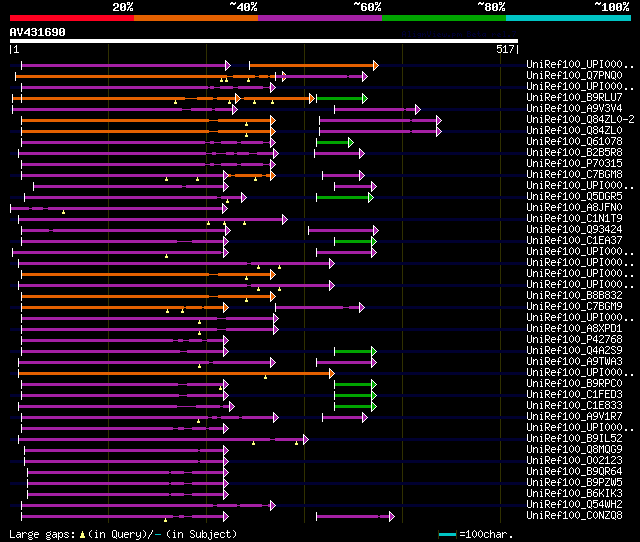The image size is (640, 542).
Task: Click the white query sequence bar
Action: click(264, 41)
